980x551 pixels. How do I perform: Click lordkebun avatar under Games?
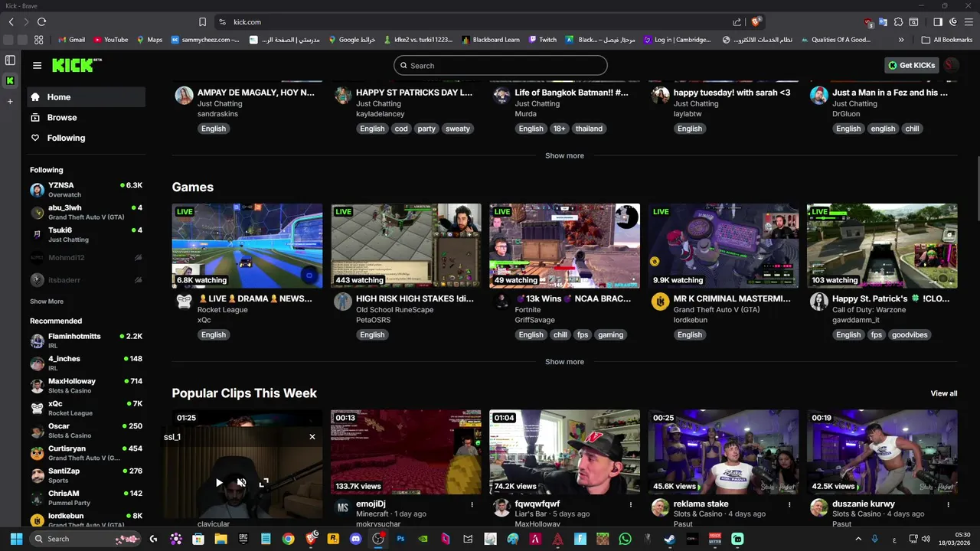(x=660, y=302)
